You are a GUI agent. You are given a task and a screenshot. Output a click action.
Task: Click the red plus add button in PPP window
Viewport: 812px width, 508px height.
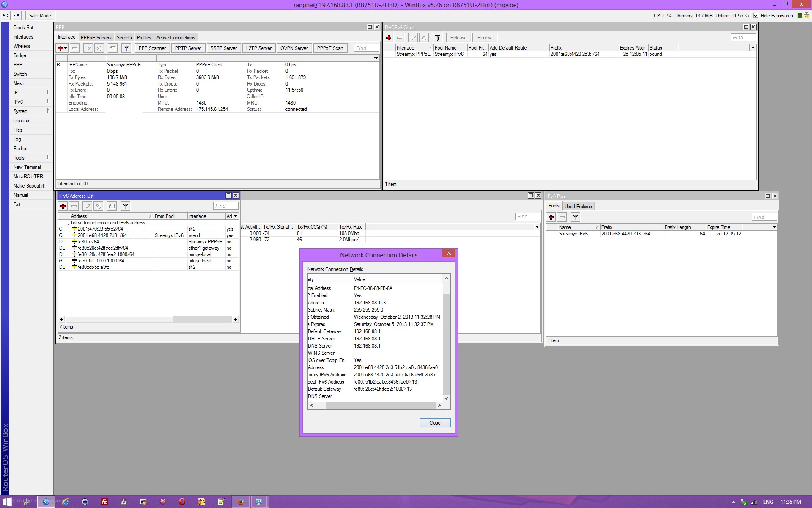click(61, 48)
